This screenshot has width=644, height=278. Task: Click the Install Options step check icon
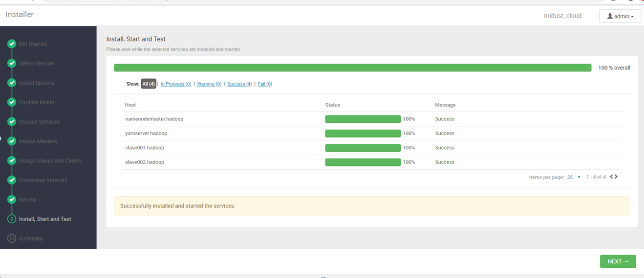[x=12, y=83]
